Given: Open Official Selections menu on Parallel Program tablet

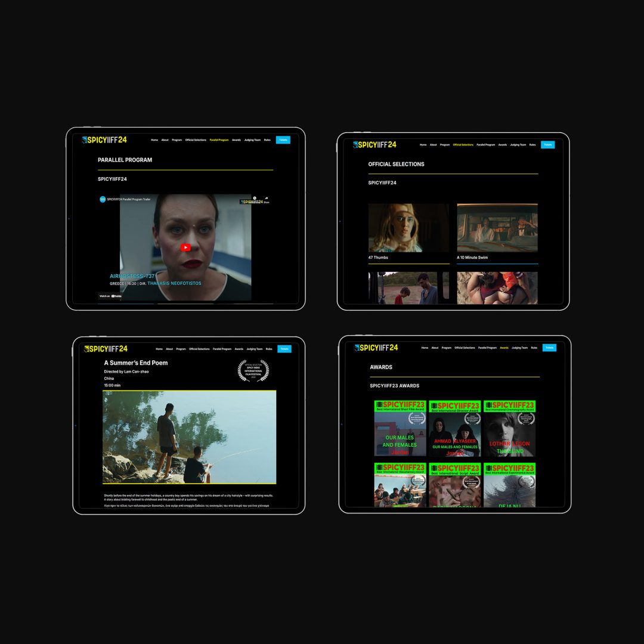Looking at the screenshot, I should click(x=196, y=140).
